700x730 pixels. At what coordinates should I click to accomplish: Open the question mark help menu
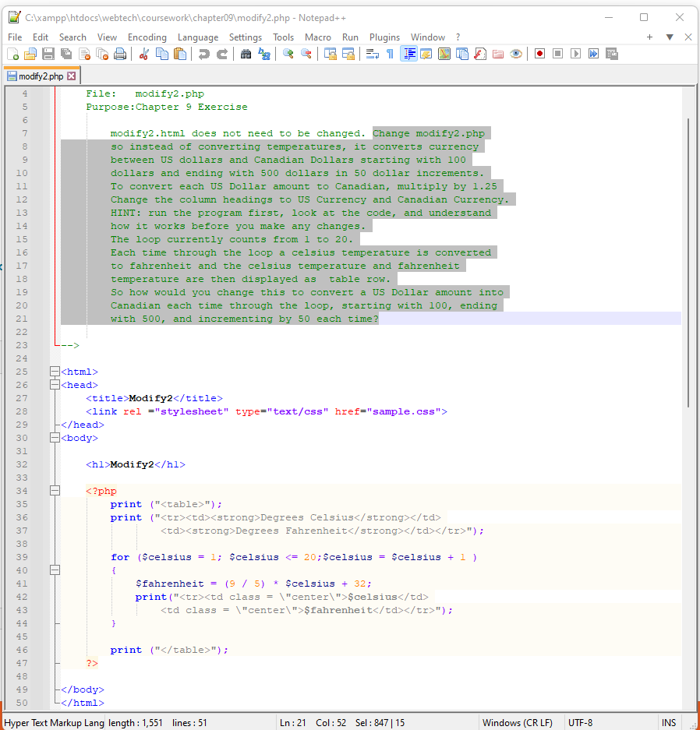(458, 37)
